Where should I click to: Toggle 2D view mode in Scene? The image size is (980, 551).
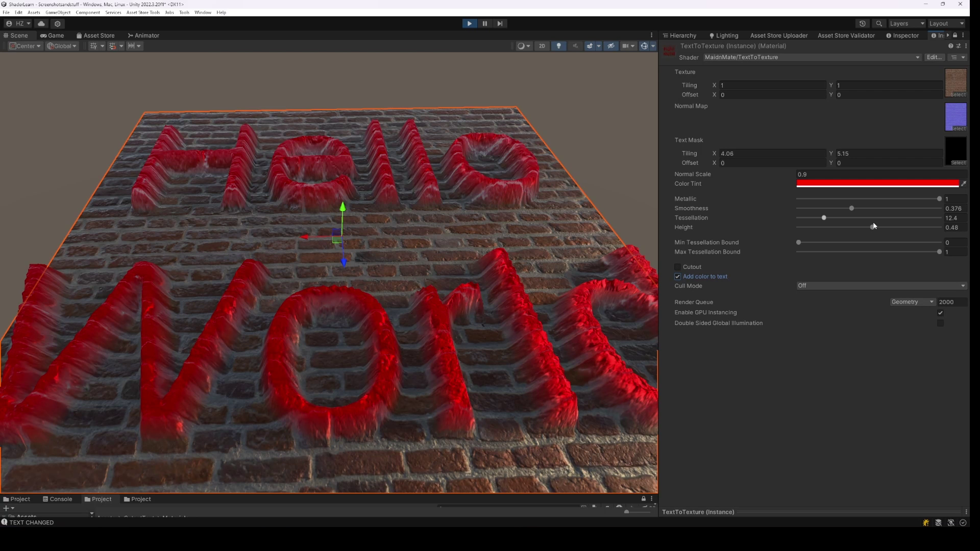click(x=542, y=46)
